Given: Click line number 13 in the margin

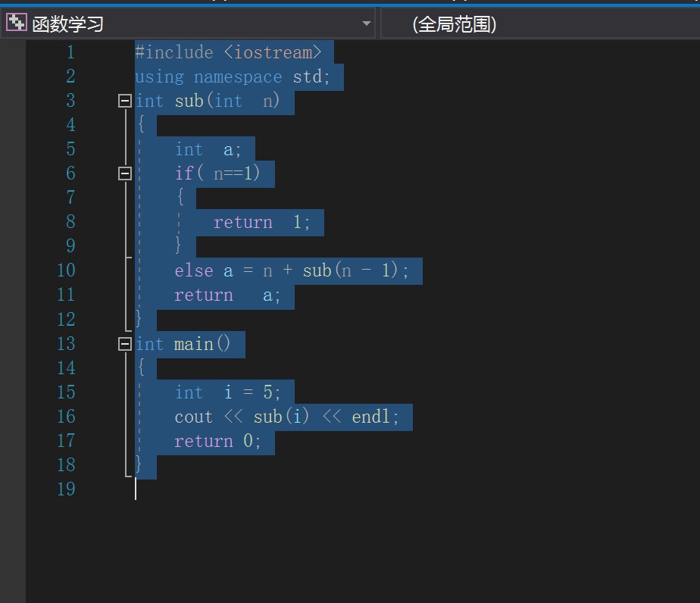Looking at the screenshot, I should click(x=66, y=343).
